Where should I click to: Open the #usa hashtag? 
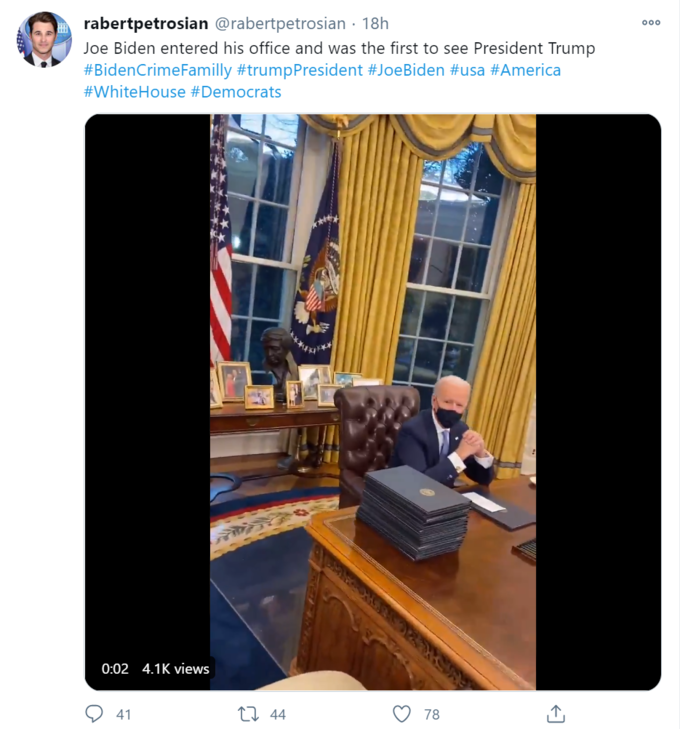pos(468,70)
